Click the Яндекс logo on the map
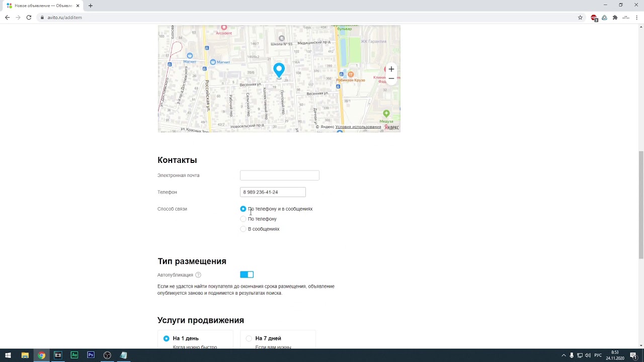The height and width of the screenshot is (362, 644). 391,127
